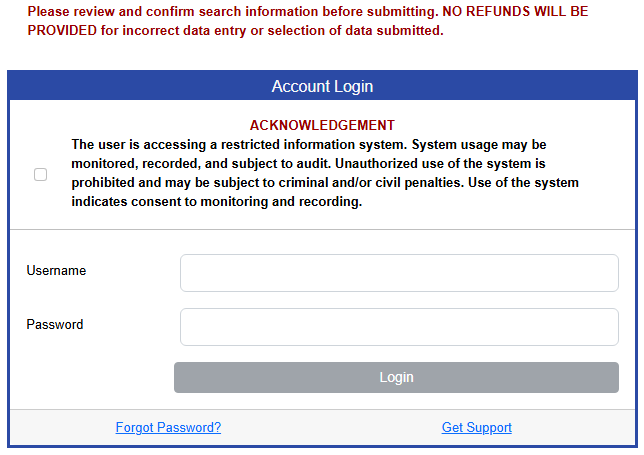Viewport: 644px width, 455px height.
Task: Click the Account Login header bar
Action: pyautogui.click(x=322, y=87)
